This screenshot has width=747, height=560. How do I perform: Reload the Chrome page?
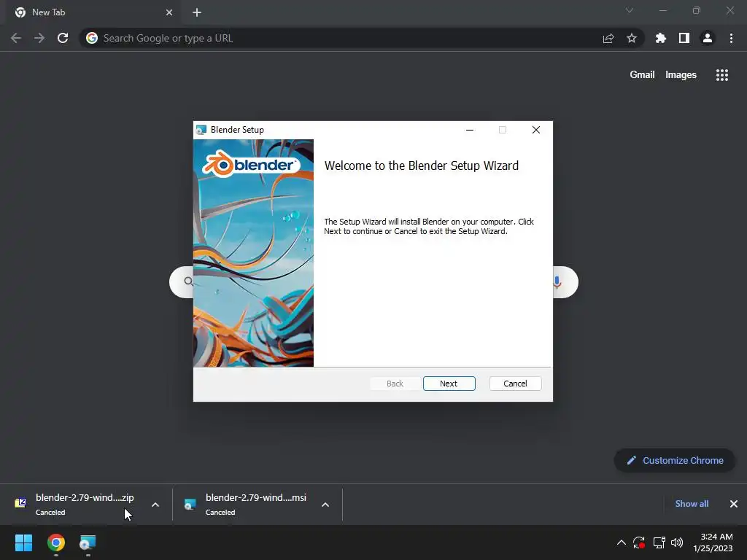(x=63, y=38)
